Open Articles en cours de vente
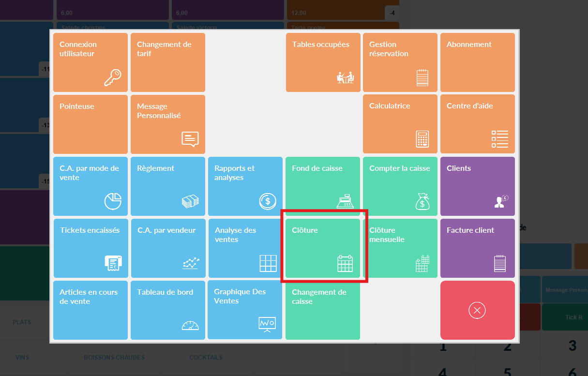Screen dimensions: 588x376 pos(90,310)
